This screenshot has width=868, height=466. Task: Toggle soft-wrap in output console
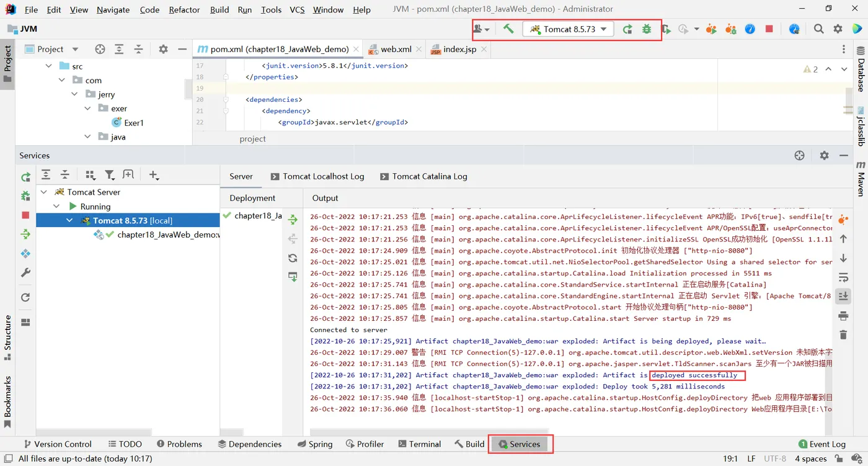click(x=843, y=277)
